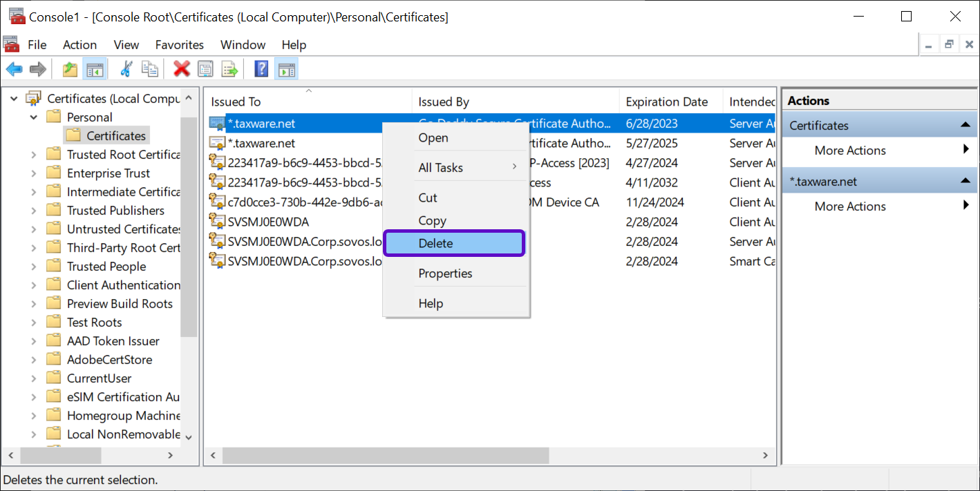Click the toolbar Copy icon
980x491 pixels.
(149, 69)
